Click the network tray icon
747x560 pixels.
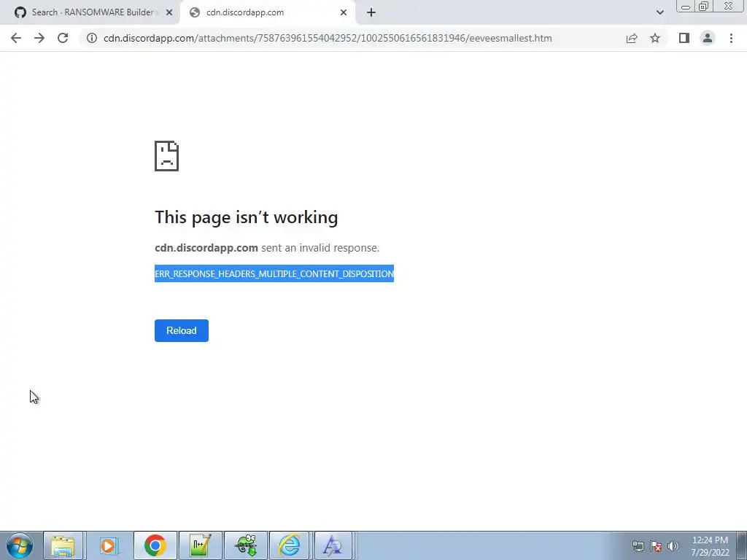[638, 546]
